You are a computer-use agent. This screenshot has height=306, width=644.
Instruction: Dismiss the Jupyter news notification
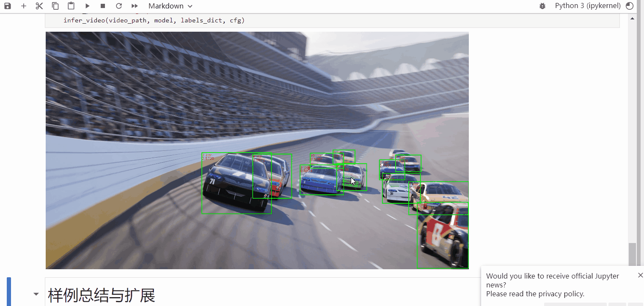tap(640, 275)
